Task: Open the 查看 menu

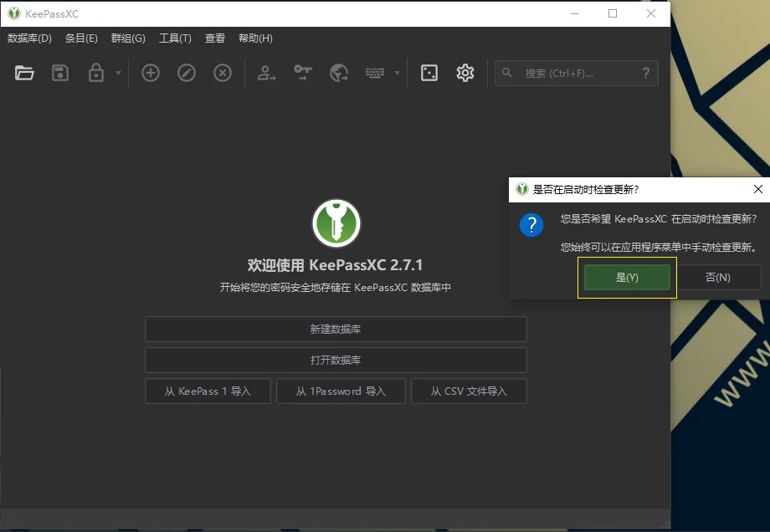Action: (215, 38)
